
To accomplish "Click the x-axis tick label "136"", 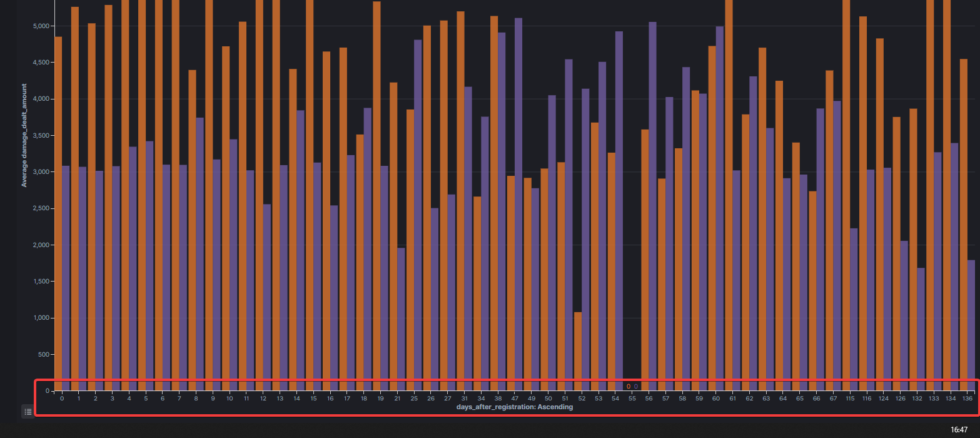I will point(967,397).
